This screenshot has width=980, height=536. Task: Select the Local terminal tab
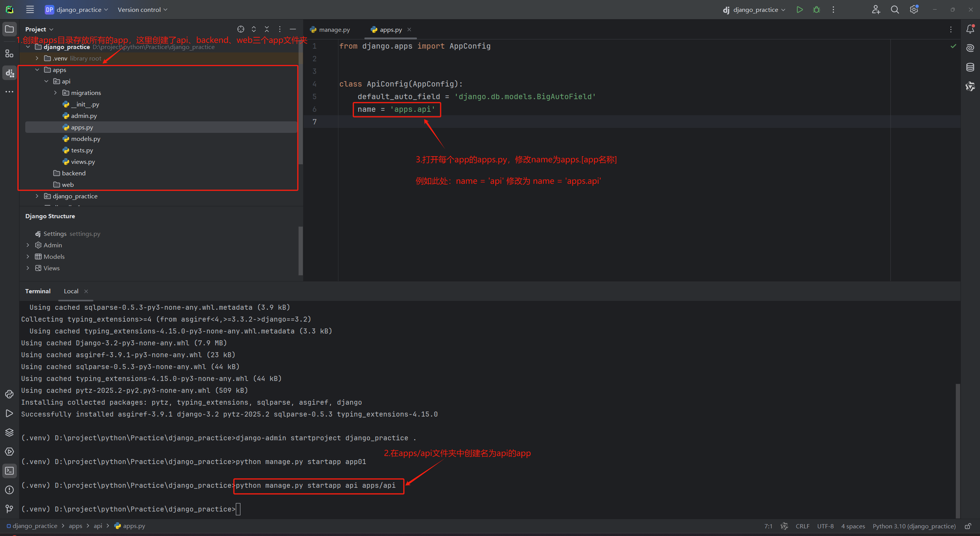pos(71,291)
